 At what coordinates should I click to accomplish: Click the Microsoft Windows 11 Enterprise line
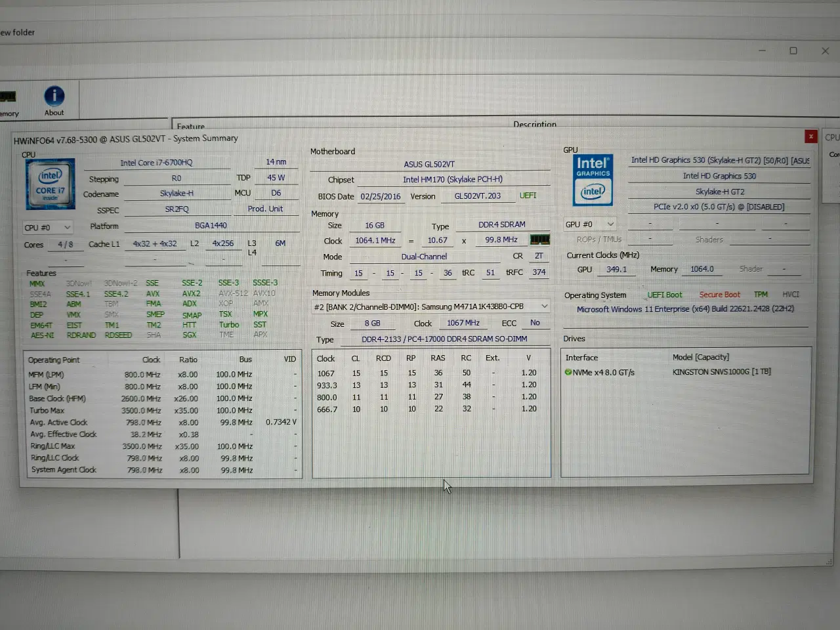[x=685, y=308]
